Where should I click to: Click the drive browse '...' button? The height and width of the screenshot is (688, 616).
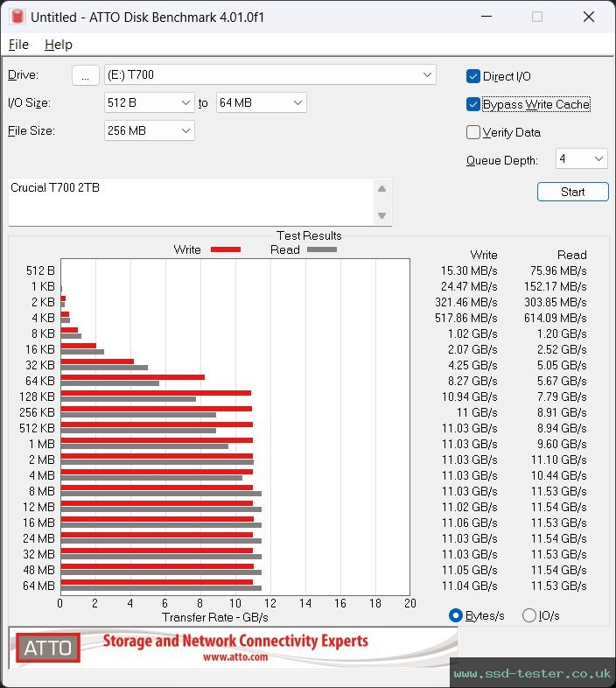(x=86, y=75)
